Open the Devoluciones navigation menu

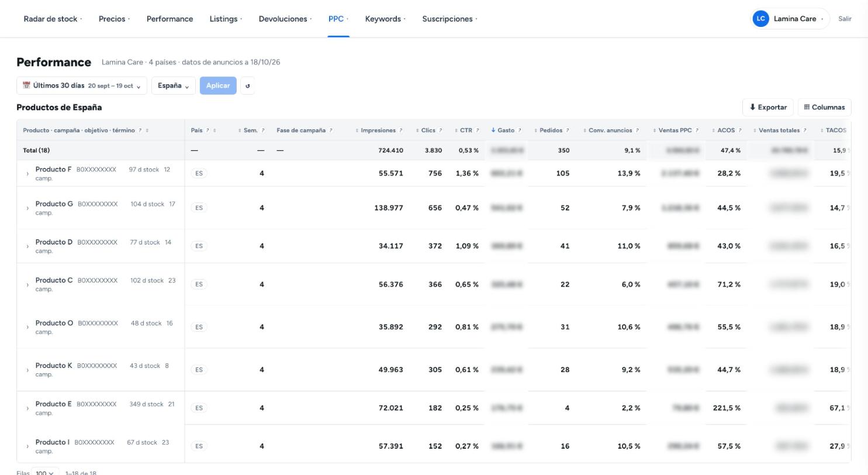[285, 19]
